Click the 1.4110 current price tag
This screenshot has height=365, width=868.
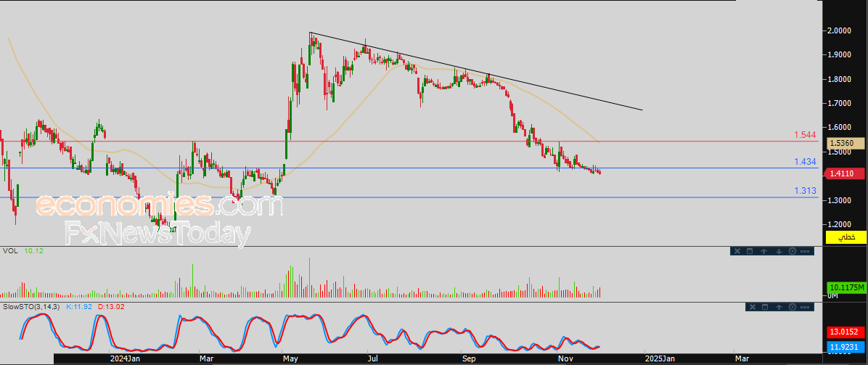(846, 173)
